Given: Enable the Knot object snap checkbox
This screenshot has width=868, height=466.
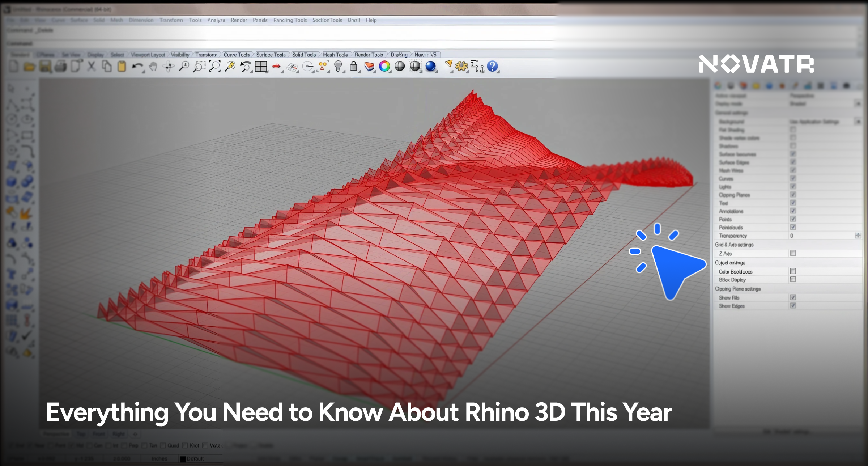Looking at the screenshot, I should 185,445.
